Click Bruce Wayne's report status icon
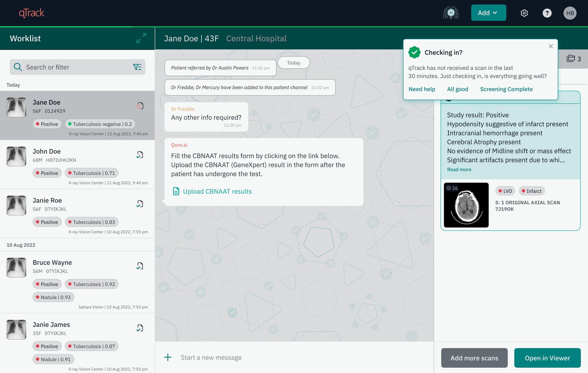Image resolution: width=588 pixels, height=373 pixels. (140, 266)
